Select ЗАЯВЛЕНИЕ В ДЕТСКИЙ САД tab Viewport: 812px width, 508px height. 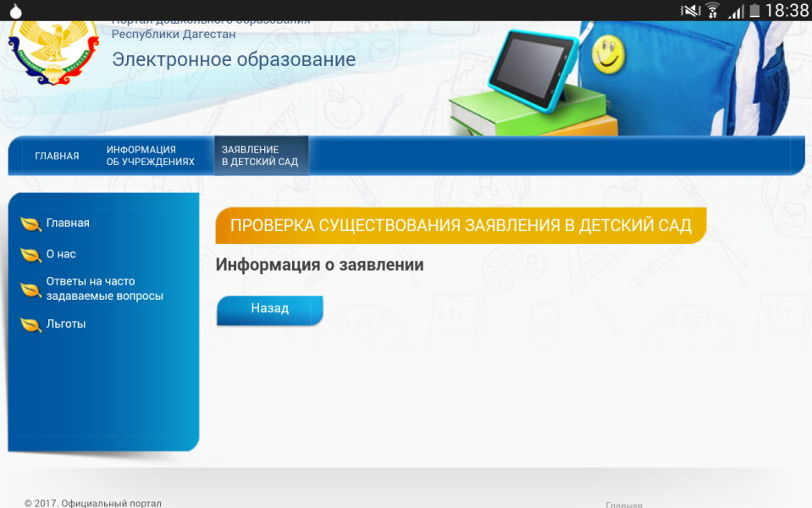pyautogui.click(x=260, y=156)
